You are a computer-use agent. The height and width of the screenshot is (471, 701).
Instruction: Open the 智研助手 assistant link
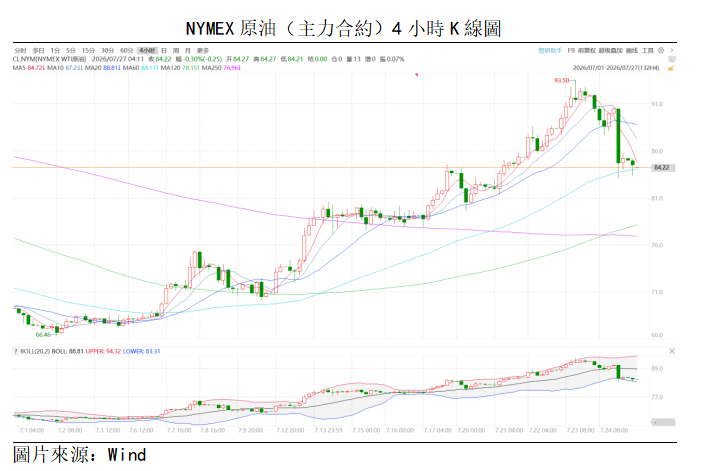[550, 50]
